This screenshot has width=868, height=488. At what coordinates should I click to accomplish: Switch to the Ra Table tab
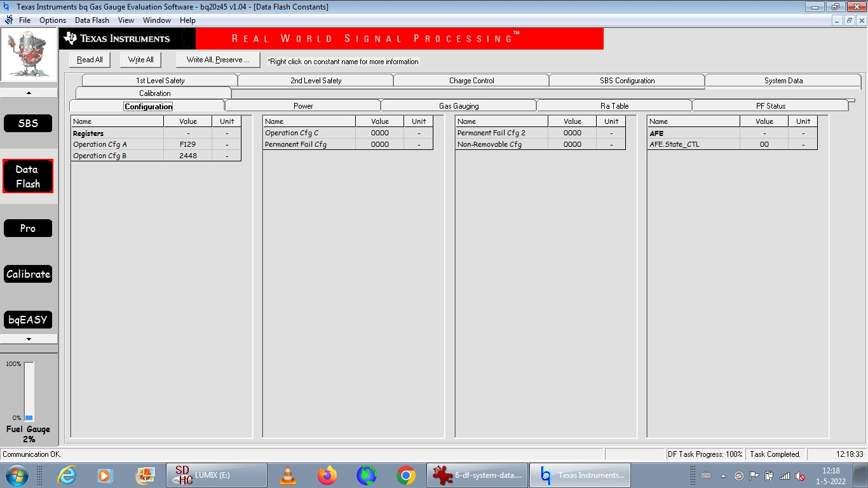pyautogui.click(x=614, y=106)
